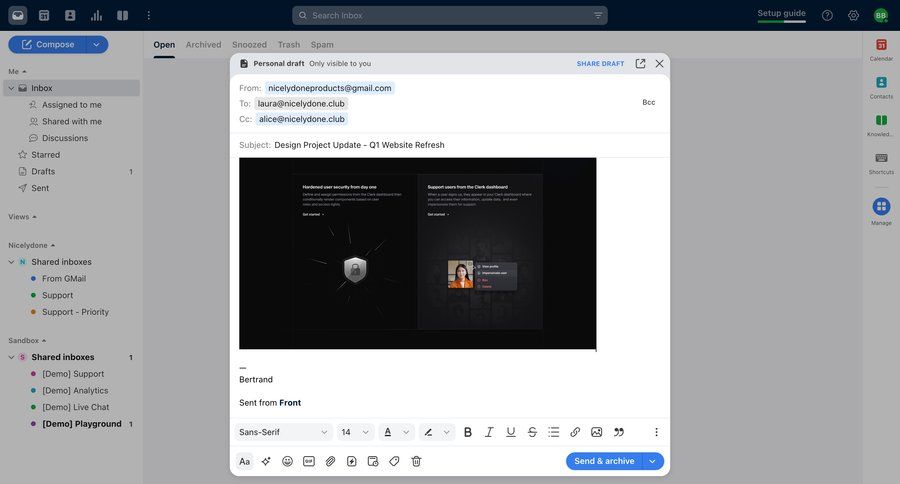The height and width of the screenshot is (484, 900).
Task: Collapse the Inbox tree chevron
Action: click(11, 88)
